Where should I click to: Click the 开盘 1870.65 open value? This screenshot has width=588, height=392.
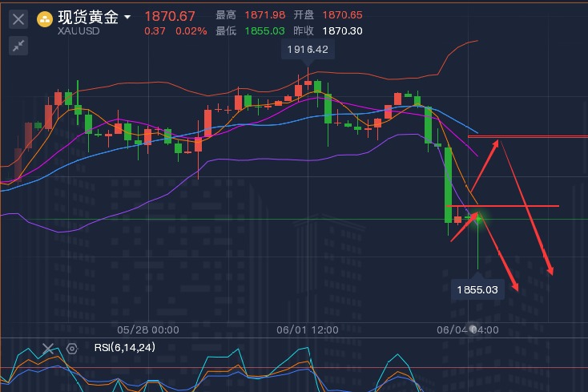tap(342, 15)
